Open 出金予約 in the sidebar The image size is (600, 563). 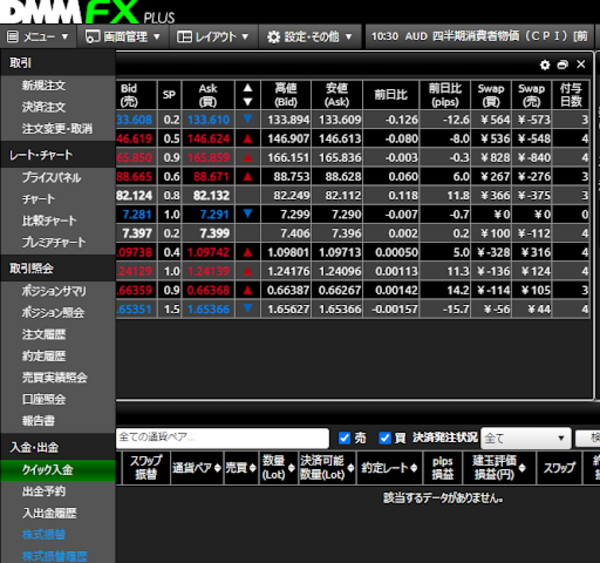click(44, 491)
